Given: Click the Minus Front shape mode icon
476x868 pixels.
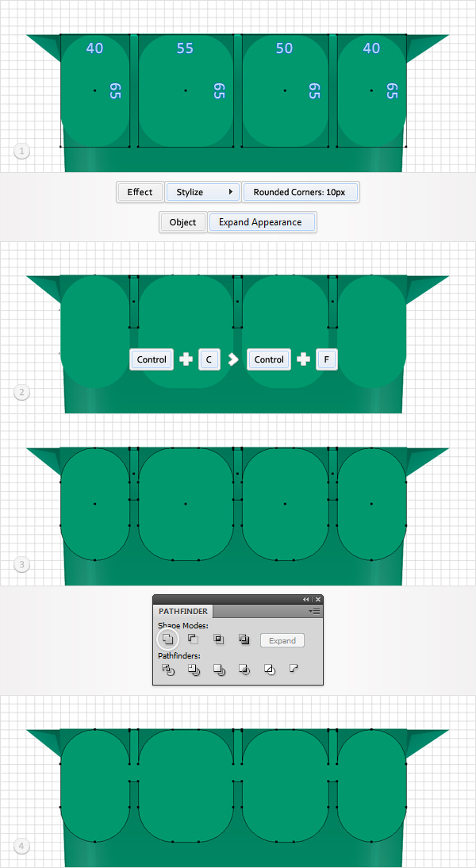Looking at the screenshot, I should point(193,639).
